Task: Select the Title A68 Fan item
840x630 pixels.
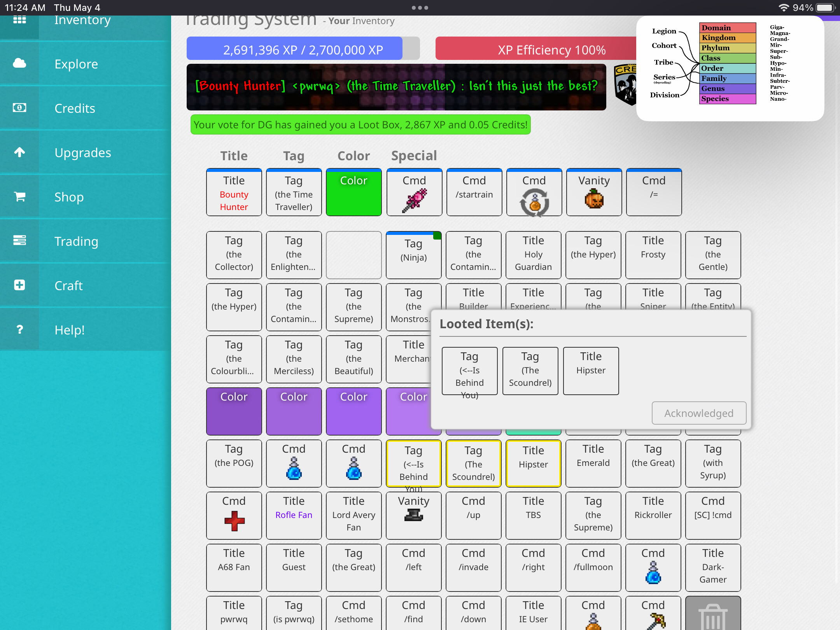Action: point(234,567)
